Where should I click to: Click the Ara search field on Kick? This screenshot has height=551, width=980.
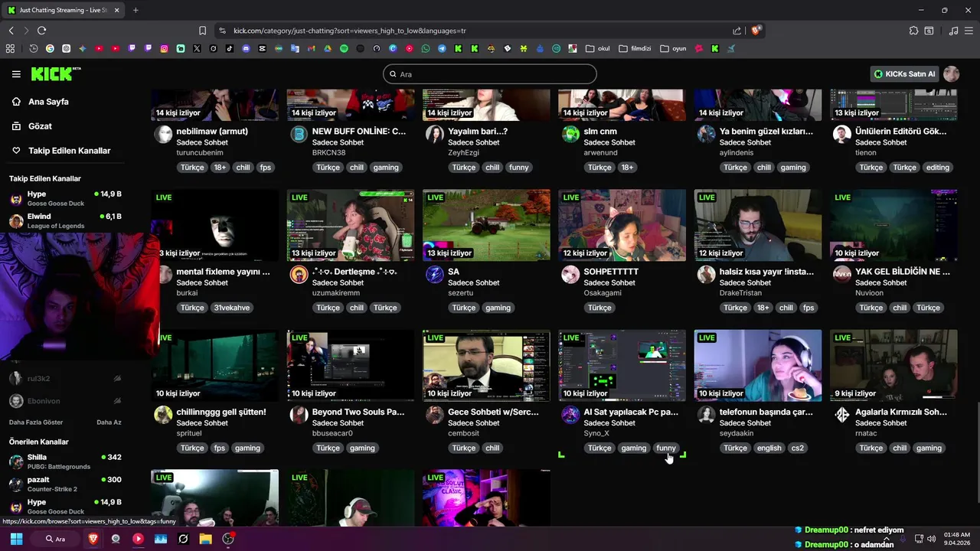pyautogui.click(x=490, y=74)
